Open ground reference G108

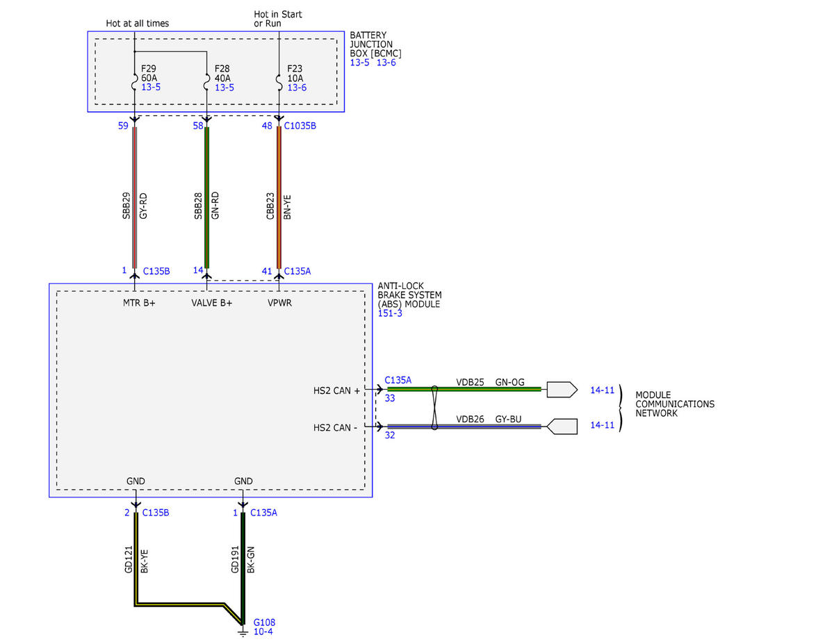pyautogui.click(x=264, y=622)
